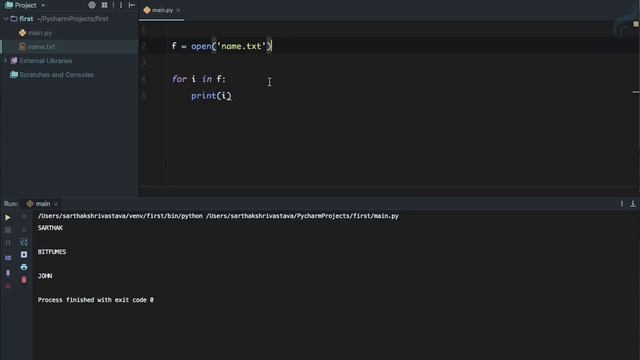Select name.txt in project tree
The height and width of the screenshot is (360, 640).
[x=41, y=47]
